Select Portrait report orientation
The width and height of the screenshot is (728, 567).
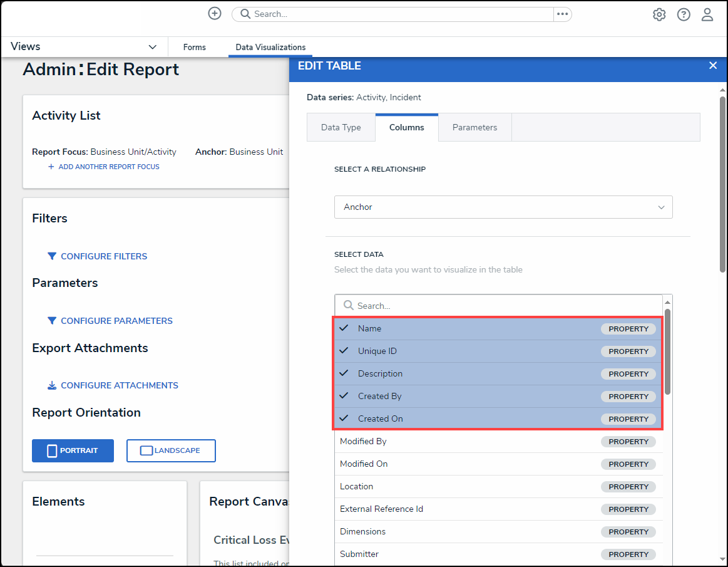point(73,450)
